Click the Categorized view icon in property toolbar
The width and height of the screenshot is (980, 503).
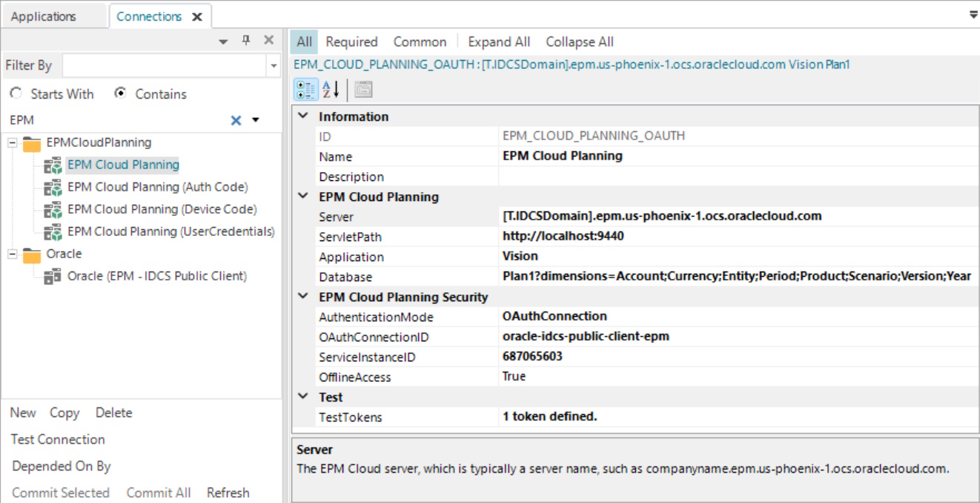click(x=305, y=90)
